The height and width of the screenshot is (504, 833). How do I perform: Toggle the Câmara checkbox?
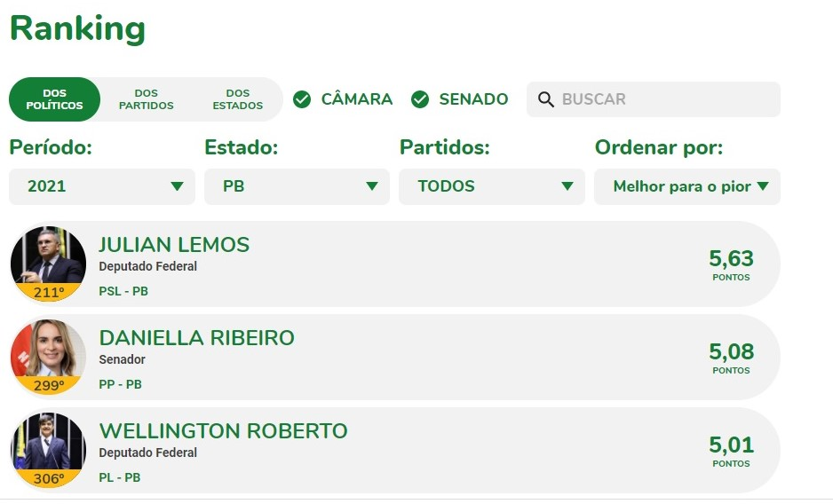coord(302,99)
